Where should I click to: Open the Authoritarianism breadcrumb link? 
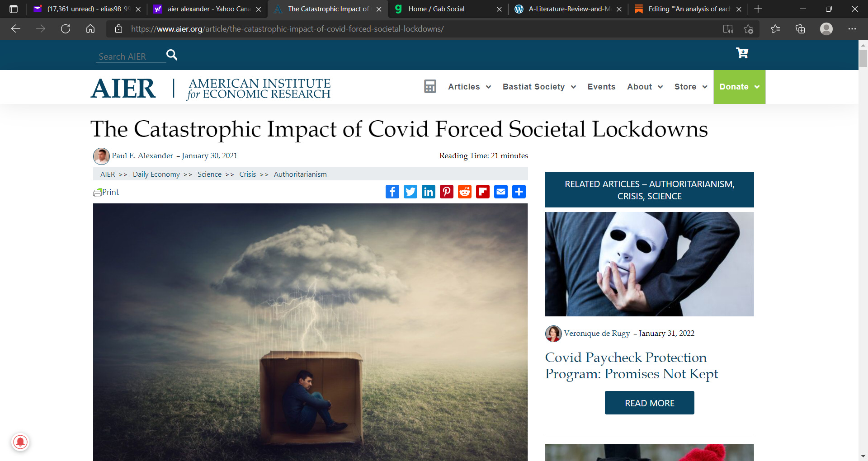point(300,174)
